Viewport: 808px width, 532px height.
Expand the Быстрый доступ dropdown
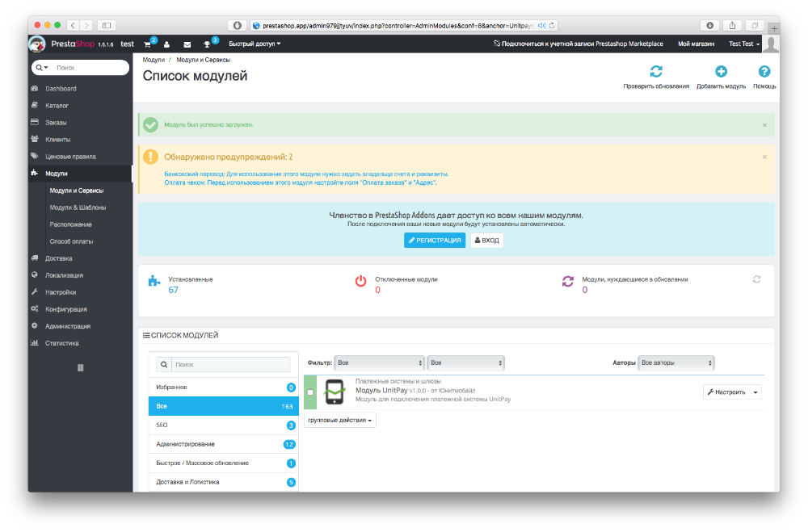255,44
